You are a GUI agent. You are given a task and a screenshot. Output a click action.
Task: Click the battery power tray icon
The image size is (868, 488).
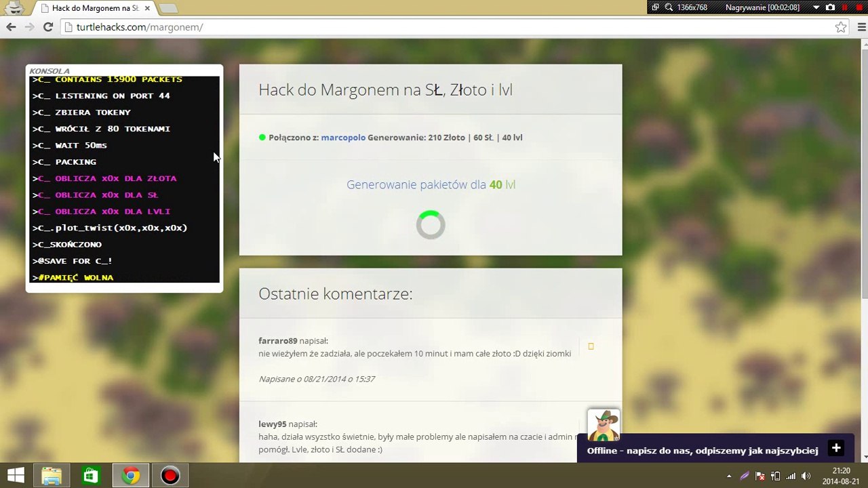[x=775, y=476]
